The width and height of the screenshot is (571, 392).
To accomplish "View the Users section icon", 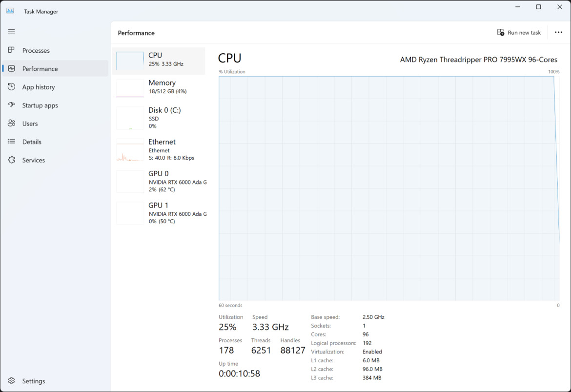I will (11, 123).
